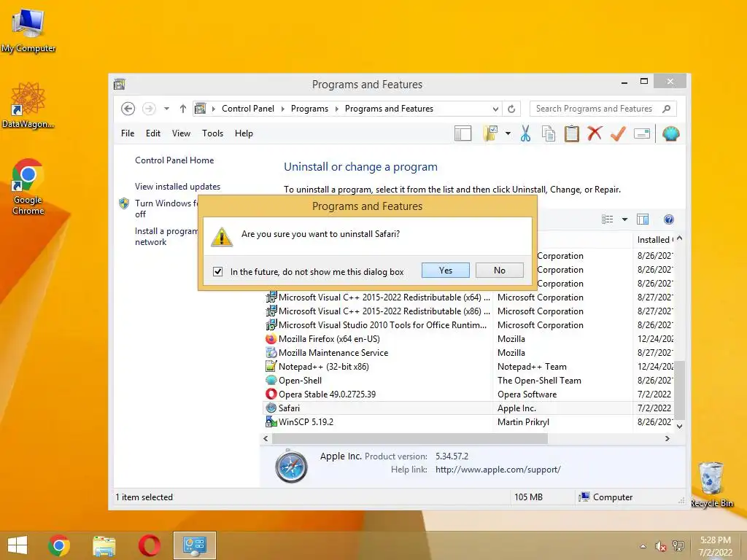Click the Copy toolbar icon
Screen dimensions: 747x560
pos(549,134)
